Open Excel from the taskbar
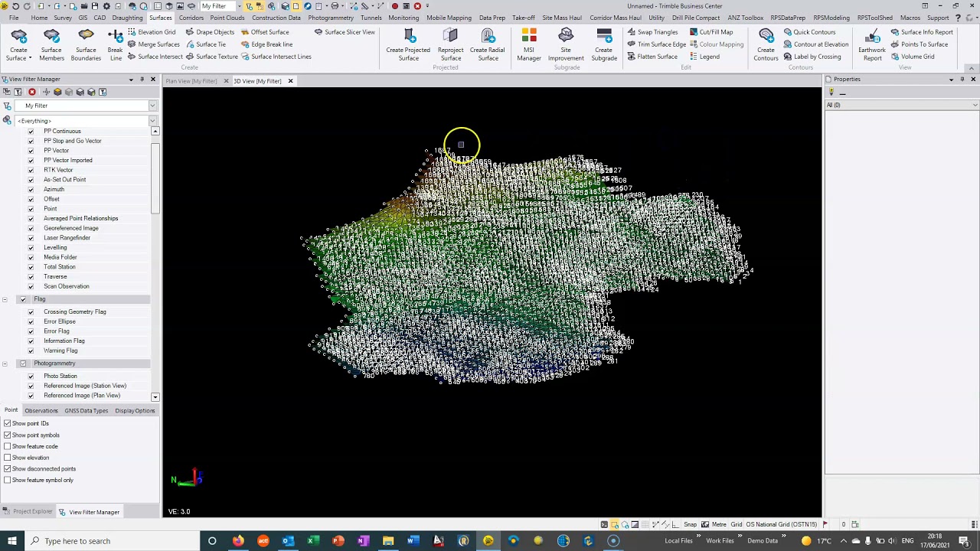 [x=312, y=541]
